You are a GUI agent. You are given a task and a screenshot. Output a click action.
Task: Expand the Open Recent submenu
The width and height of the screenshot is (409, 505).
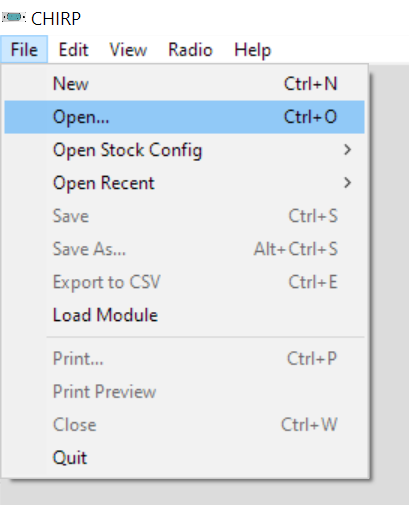[x=184, y=183]
